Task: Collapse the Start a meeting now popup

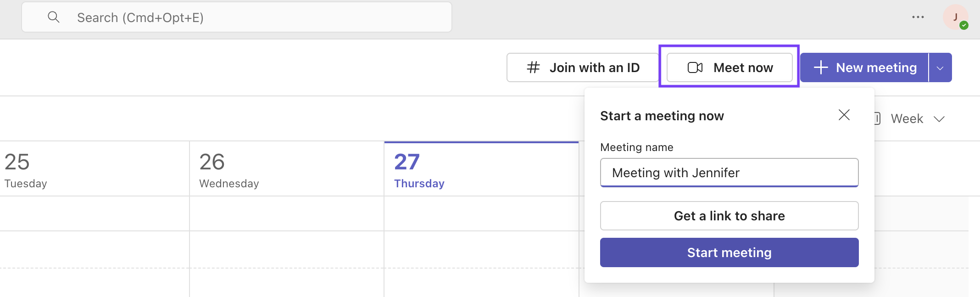Action: click(844, 115)
